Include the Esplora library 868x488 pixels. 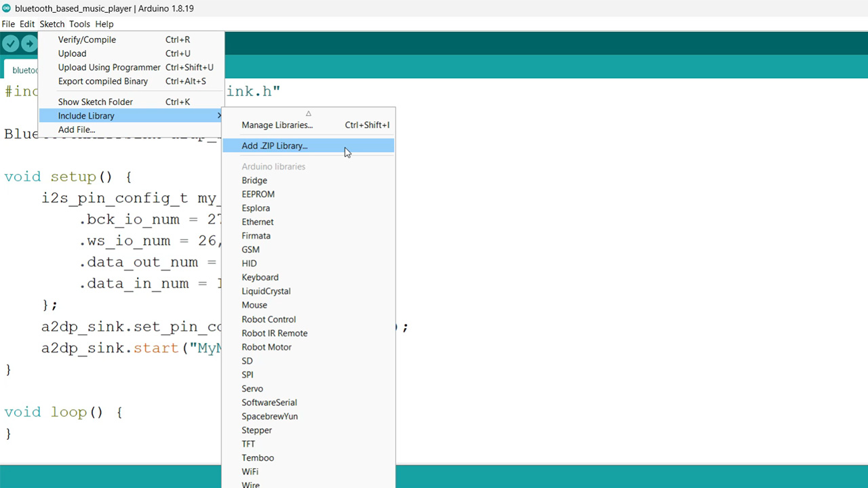click(309, 208)
